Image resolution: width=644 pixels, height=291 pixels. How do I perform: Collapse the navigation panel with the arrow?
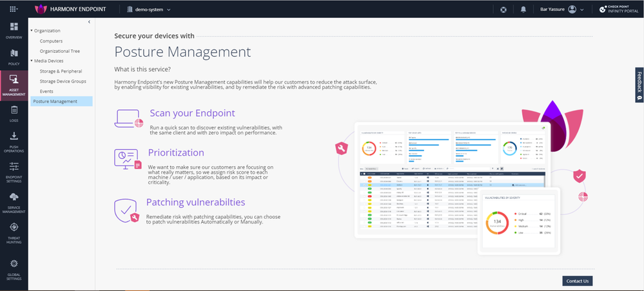click(89, 23)
